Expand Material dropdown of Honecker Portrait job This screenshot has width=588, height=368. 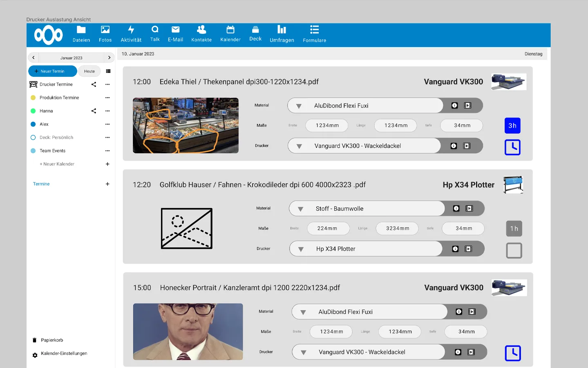(303, 312)
